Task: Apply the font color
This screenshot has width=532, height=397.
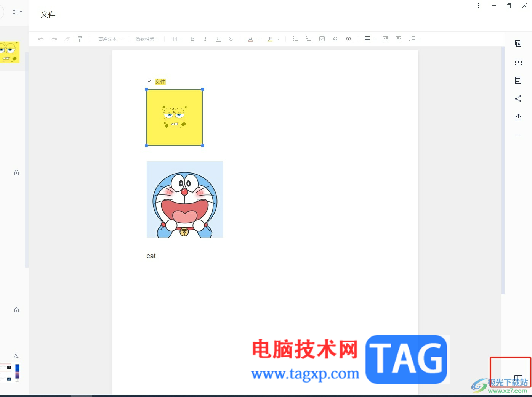Action: point(250,39)
